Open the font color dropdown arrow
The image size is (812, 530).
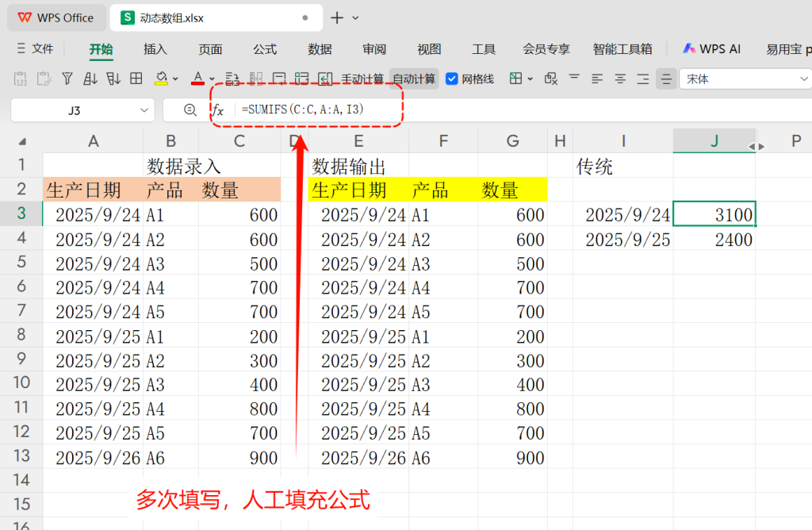(212, 79)
